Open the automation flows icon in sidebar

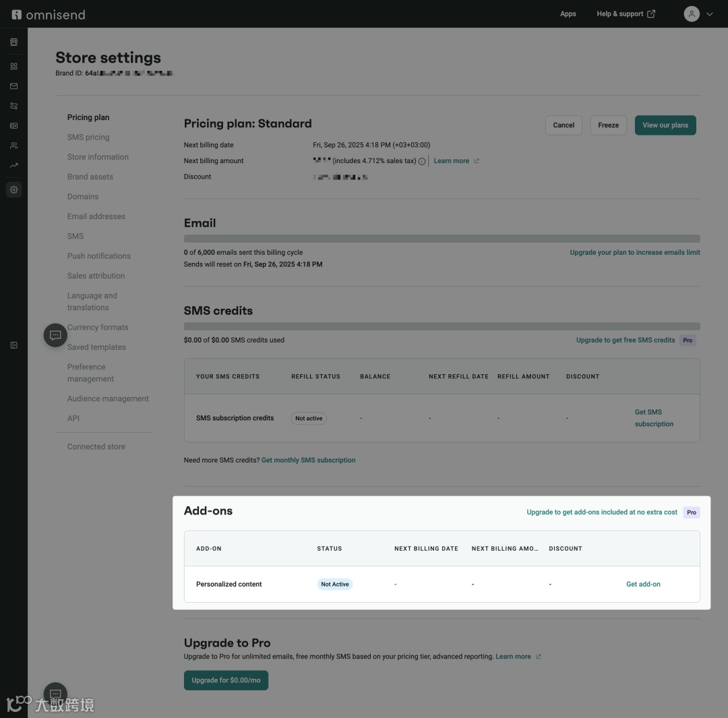14,106
